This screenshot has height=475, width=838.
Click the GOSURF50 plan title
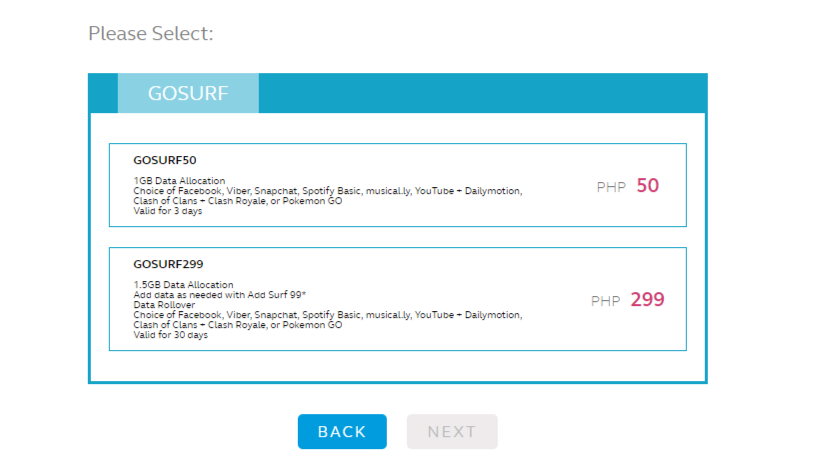(x=165, y=160)
